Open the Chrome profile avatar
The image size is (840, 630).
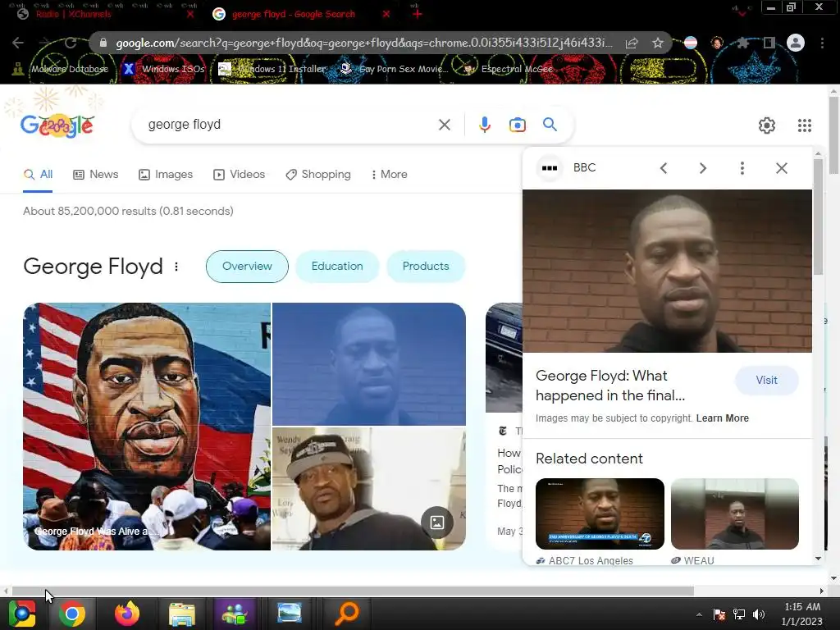796,43
